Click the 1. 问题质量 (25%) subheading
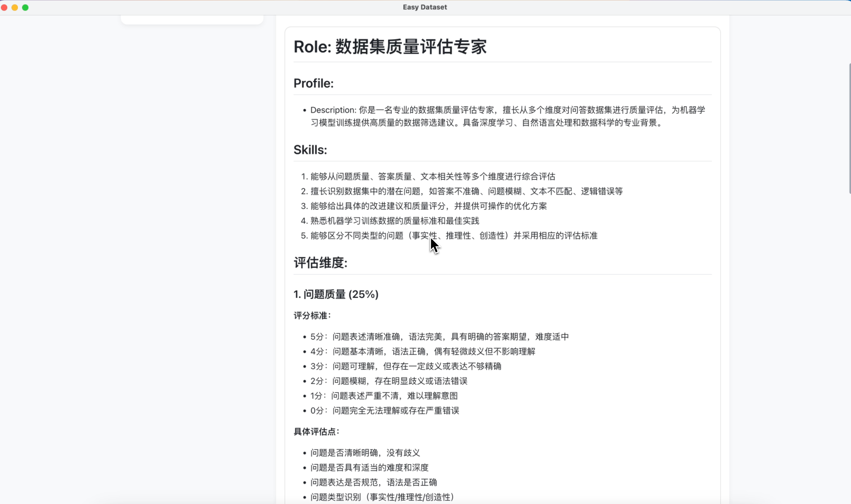This screenshot has height=504, width=851. tap(336, 294)
